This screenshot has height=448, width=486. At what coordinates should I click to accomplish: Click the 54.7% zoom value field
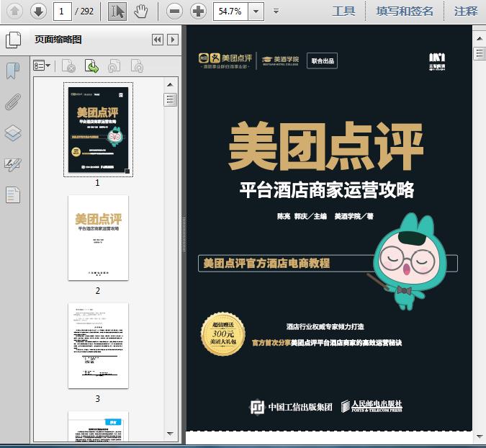230,12
